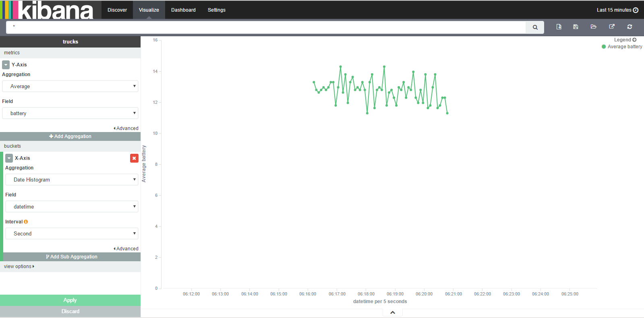Image resolution: width=644 pixels, height=318 pixels.
Task: Remove the X-Axis bucket with red X
Action: [134, 158]
